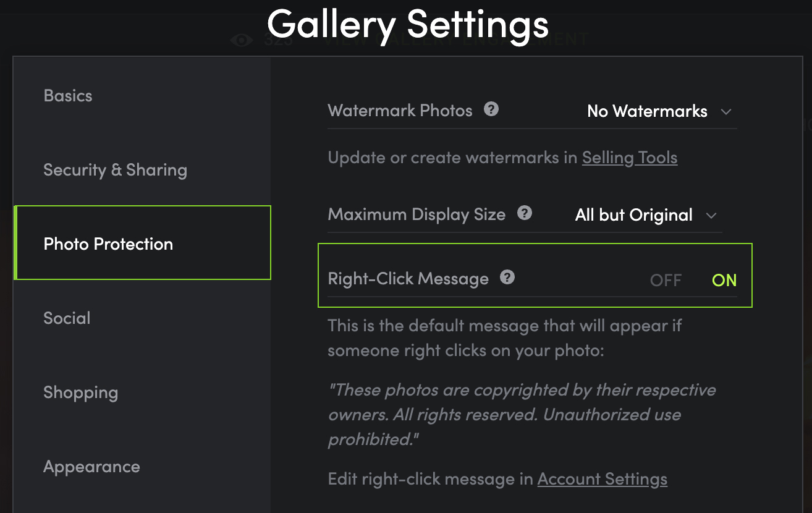Open the All but Original dropdown

646,215
